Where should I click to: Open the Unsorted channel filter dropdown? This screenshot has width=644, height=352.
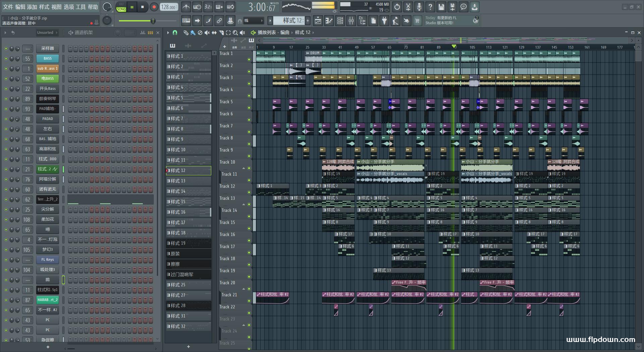[47, 33]
